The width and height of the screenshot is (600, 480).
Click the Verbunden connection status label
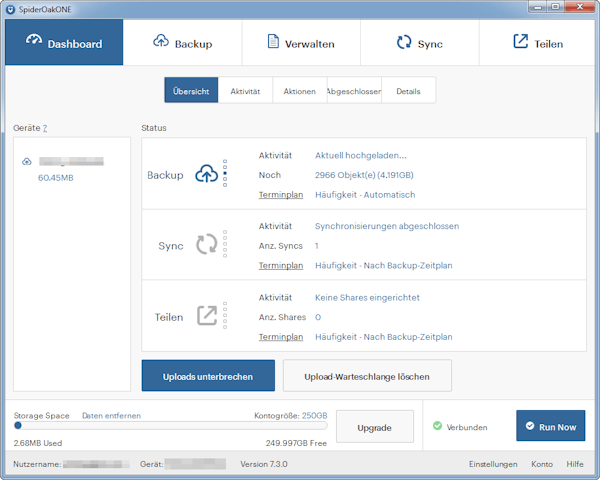click(467, 427)
